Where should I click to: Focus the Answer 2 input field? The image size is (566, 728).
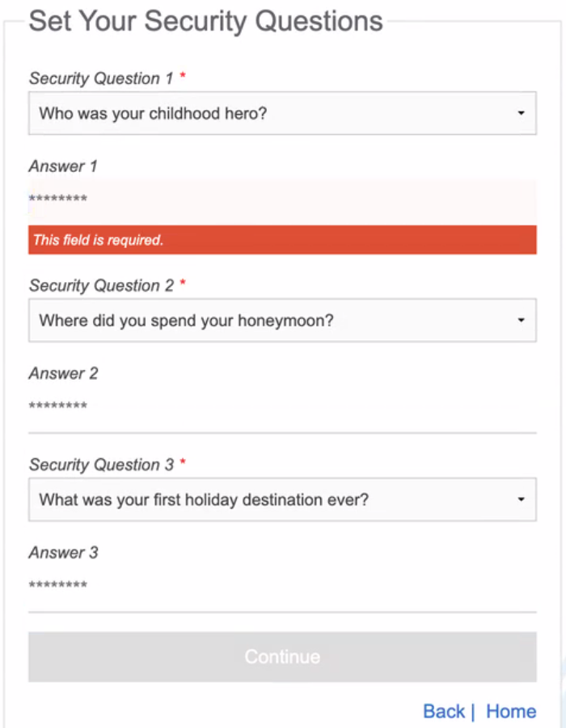[282, 407]
